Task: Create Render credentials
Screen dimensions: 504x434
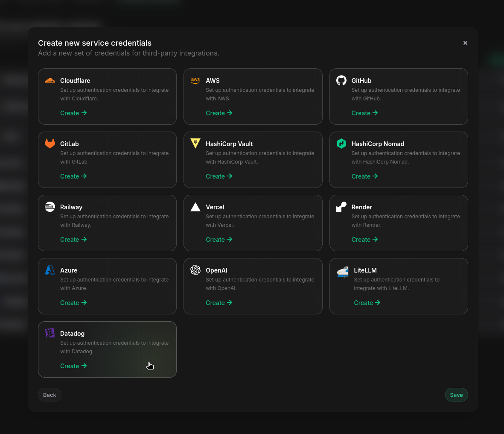Action: pos(364,240)
